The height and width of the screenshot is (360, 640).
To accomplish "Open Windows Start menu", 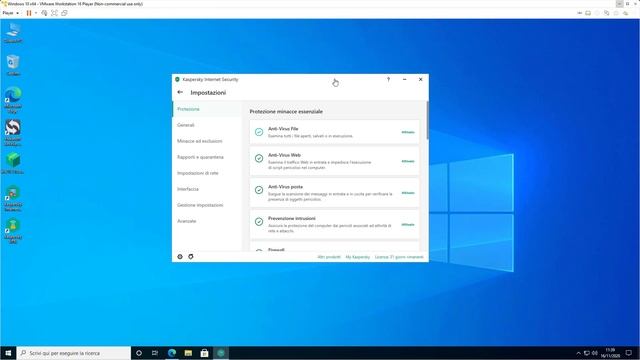I will pos(8,353).
